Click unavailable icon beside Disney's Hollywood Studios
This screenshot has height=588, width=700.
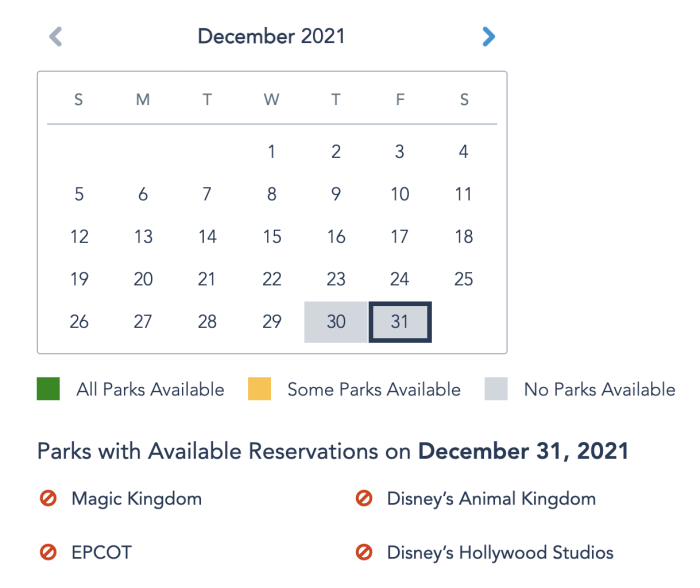[x=364, y=552]
